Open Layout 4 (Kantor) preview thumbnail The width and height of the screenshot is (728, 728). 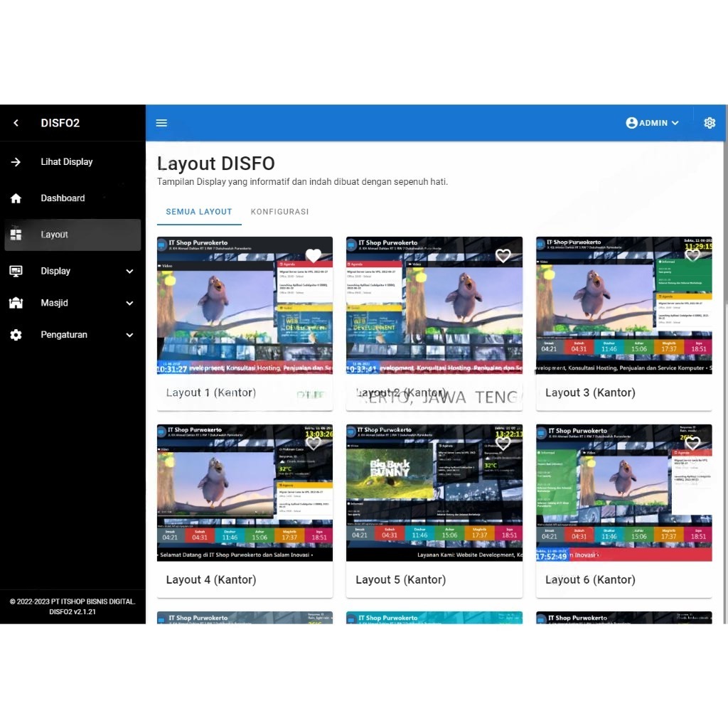pos(245,493)
